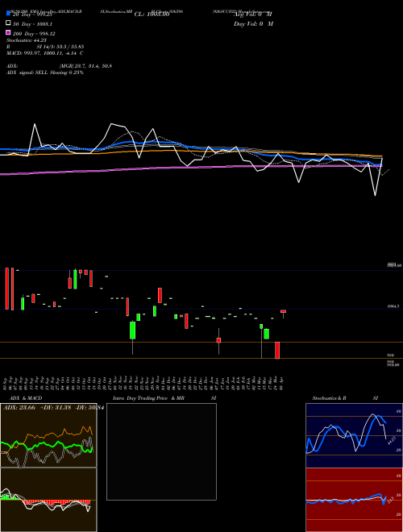Click the empty Intra Day Trading chart box
The width and height of the screenshot is (403, 532).
[161, 451]
